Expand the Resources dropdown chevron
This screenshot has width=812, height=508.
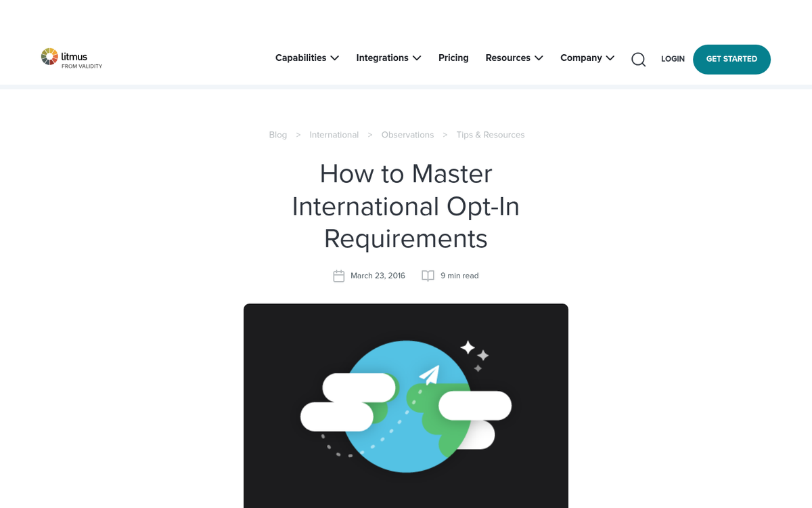pyautogui.click(x=539, y=58)
